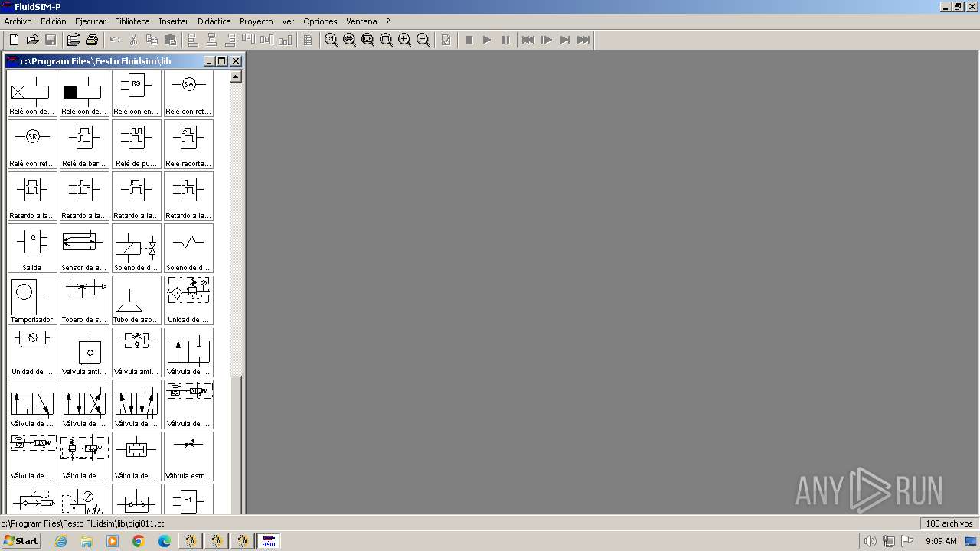980x551 pixels.
Task: Click the Copy toolbar icon
Action: (x=152, y=40)
